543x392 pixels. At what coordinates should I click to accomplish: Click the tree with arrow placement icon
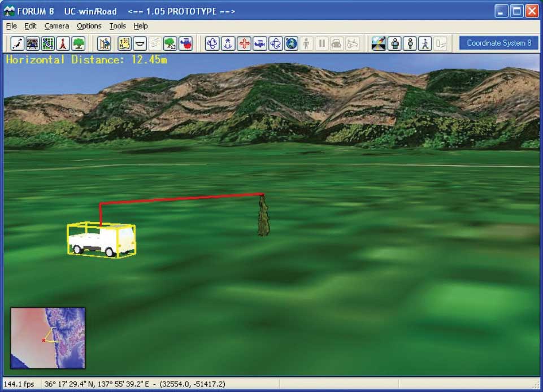tap(170, 43)
